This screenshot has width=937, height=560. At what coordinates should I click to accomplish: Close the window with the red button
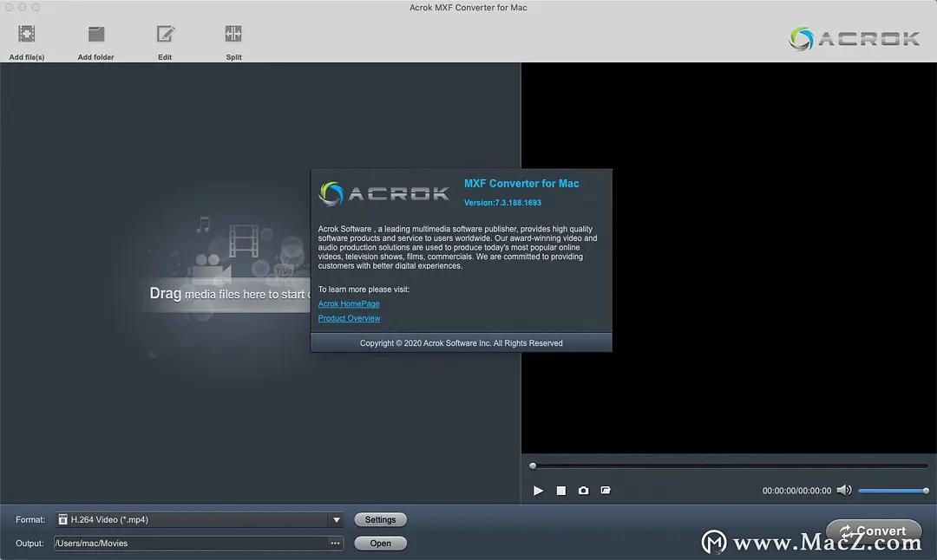pyautogui.click(x=9, y=7)
